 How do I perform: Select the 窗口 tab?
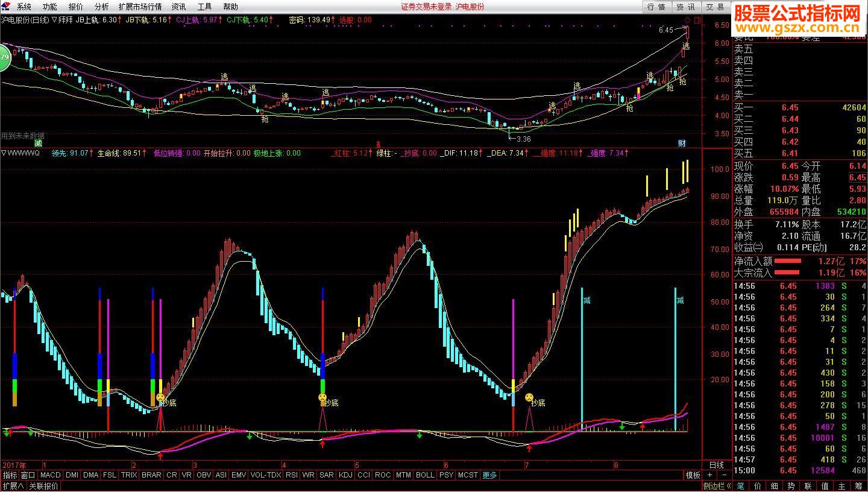28,475
